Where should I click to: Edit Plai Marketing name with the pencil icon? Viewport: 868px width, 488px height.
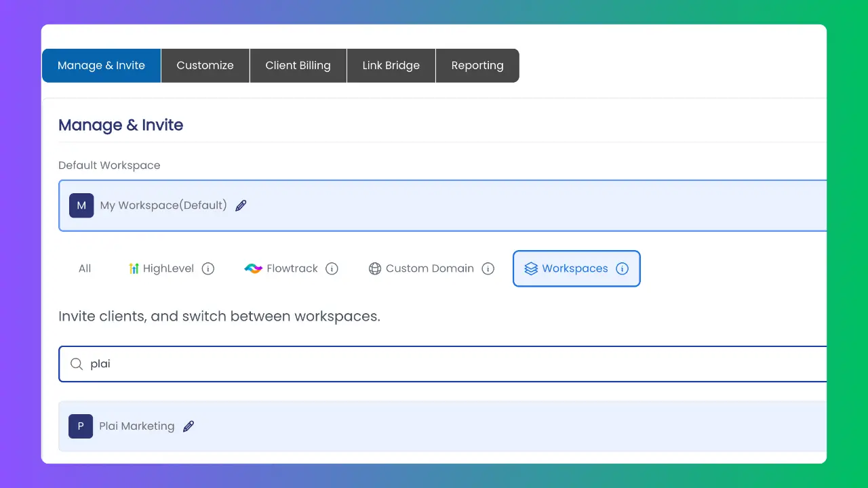pos(189,426)
